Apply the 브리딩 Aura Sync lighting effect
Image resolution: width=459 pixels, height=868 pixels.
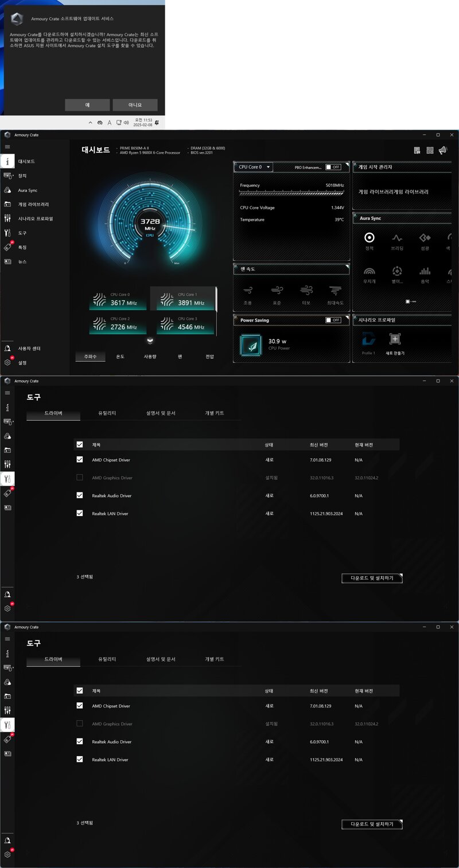pos(397,238)
